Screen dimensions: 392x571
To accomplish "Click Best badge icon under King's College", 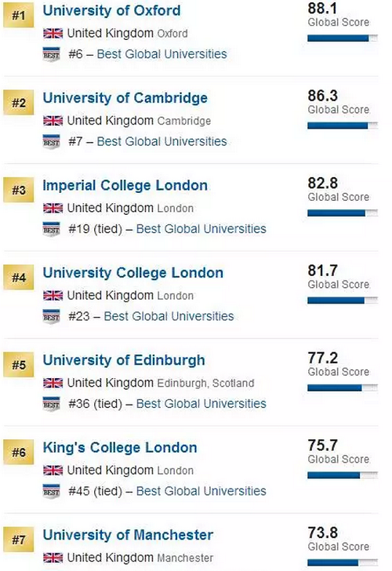I will 51,491.
